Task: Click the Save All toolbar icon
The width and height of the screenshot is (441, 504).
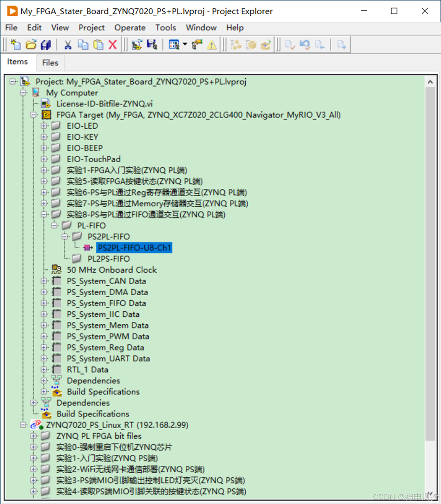Action: (45, 45)
